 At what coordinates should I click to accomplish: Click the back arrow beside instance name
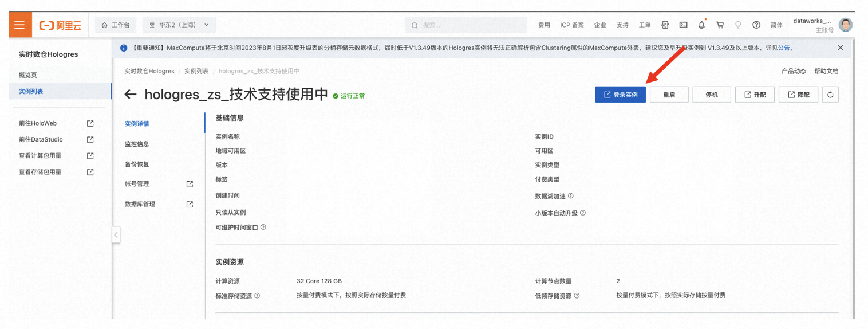click(131, 95)
